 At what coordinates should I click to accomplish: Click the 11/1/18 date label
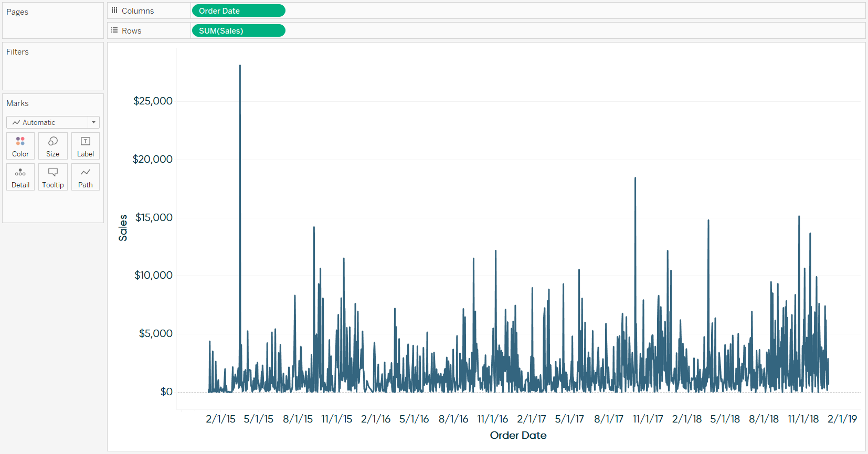tap(803, 419)
